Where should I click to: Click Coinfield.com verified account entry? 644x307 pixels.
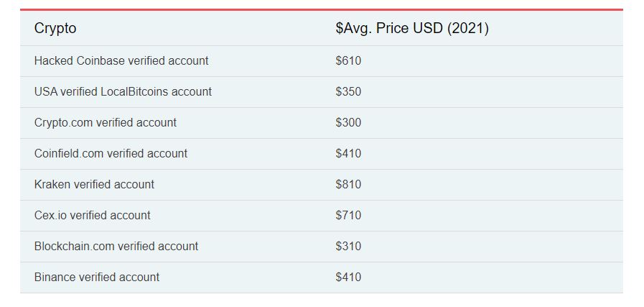pos(111,154)
